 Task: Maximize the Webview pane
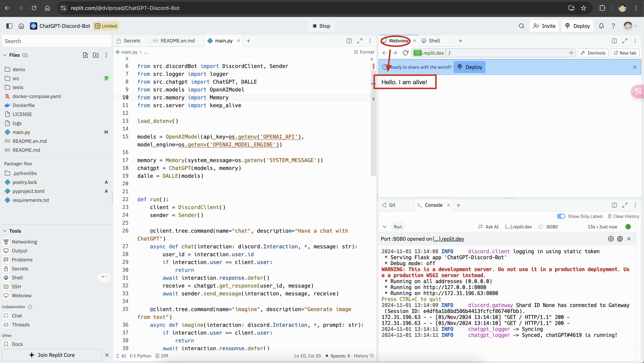click(x=625, y=41)
